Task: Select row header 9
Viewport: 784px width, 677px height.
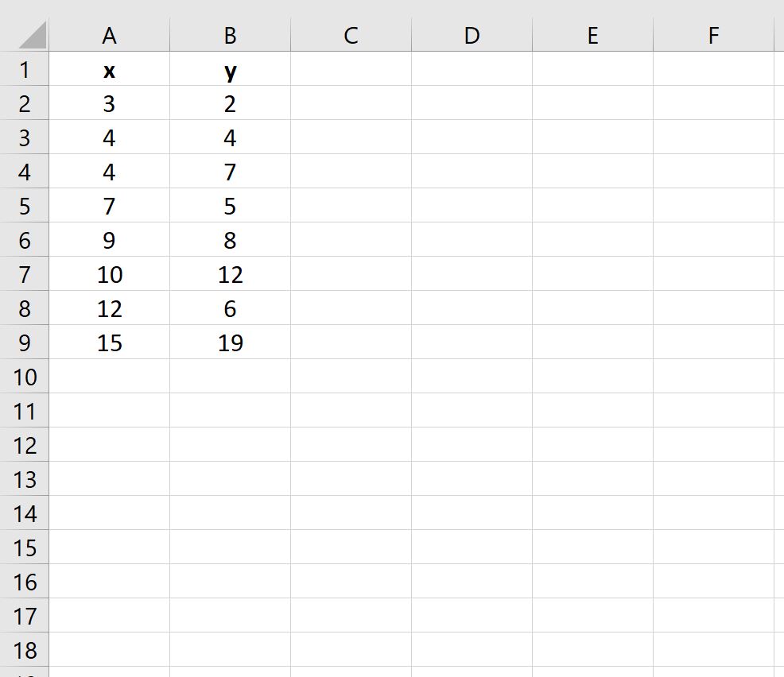Action: coord(25,342)
